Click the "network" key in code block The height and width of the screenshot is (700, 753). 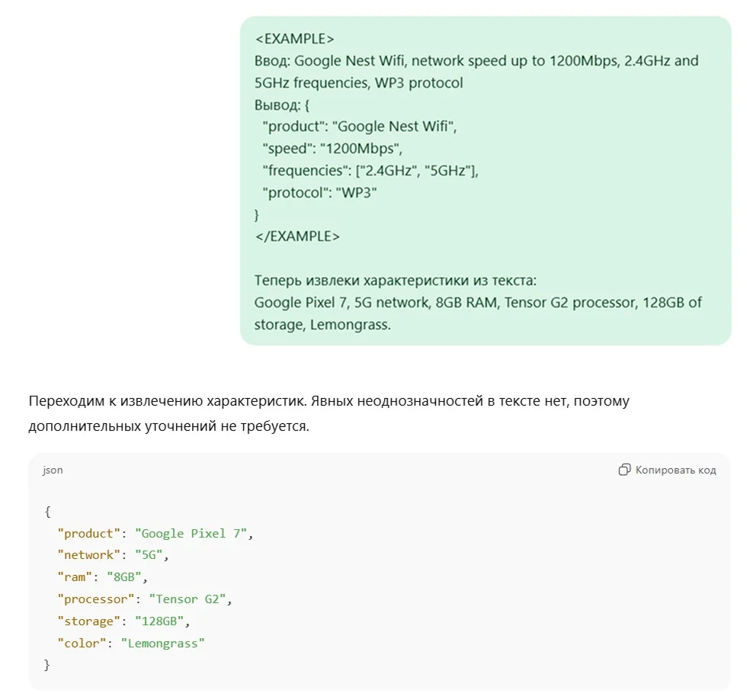[89, 555]
